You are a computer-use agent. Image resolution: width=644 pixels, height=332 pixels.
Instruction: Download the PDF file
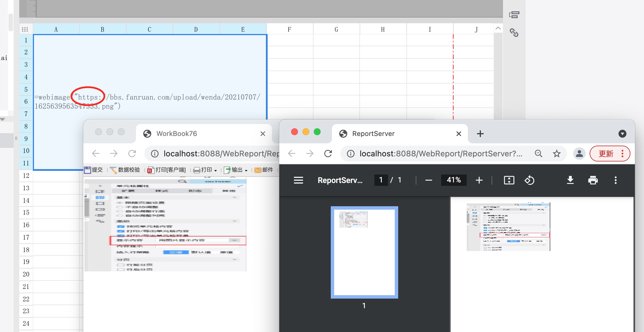tap(570, 180)
